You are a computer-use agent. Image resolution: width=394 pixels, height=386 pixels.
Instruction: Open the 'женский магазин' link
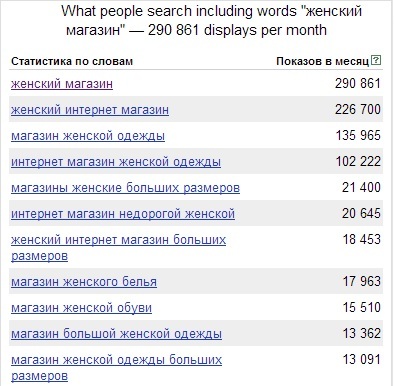point(62,84)
